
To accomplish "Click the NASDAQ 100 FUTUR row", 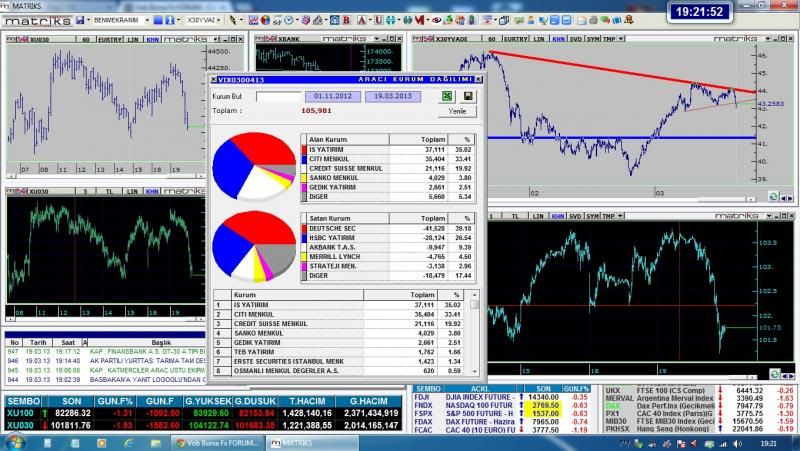I will tap(501, 405).
